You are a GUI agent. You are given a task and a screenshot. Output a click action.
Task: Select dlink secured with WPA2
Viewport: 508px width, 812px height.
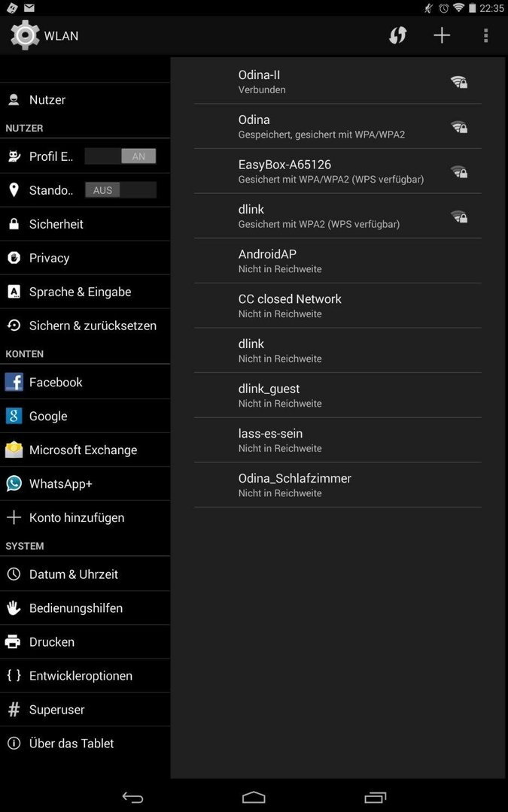(337, 216)
